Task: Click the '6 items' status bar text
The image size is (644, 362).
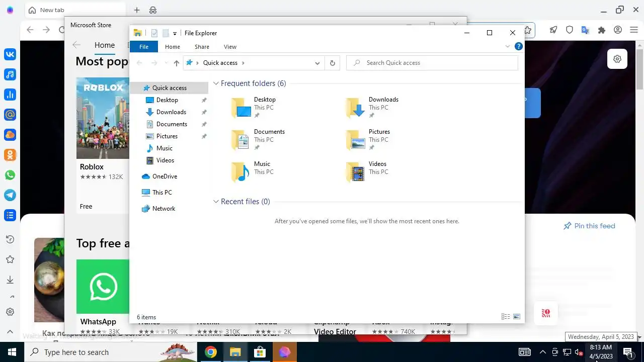Action: pos(146,317)
